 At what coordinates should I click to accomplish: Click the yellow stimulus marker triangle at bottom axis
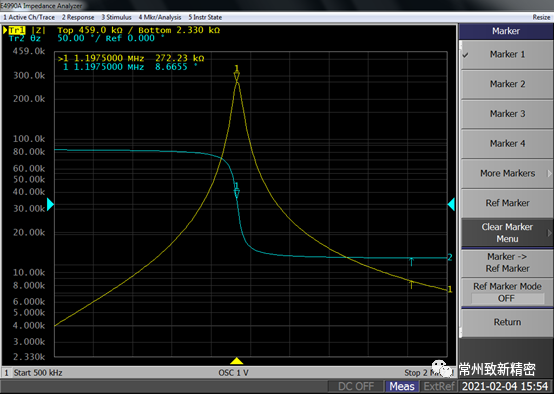(x=236, y=361)
